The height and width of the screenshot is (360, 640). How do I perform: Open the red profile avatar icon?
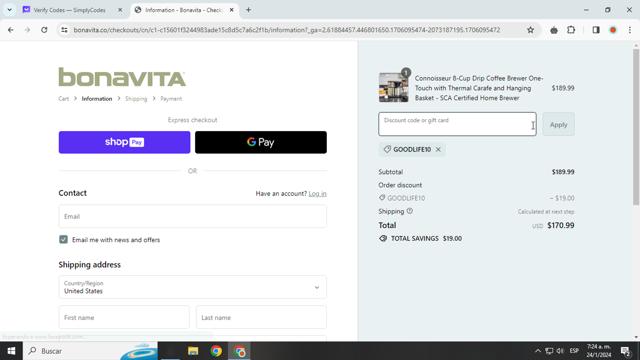tap(613, 30)
